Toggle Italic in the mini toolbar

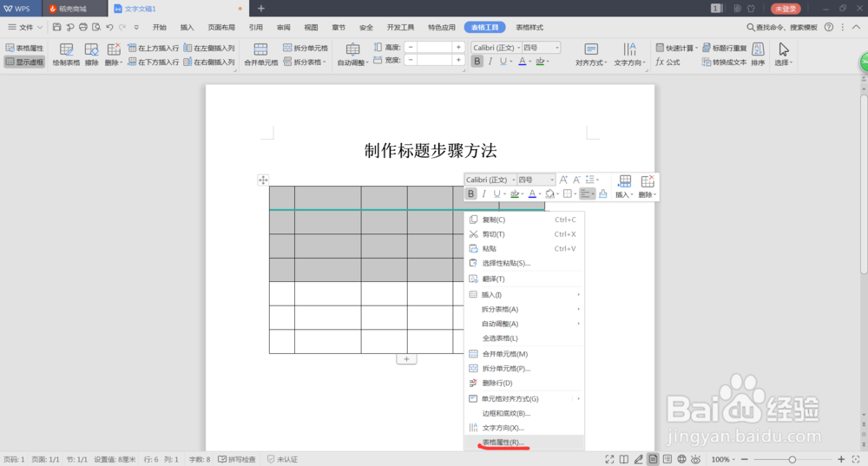tap(483, 194)
